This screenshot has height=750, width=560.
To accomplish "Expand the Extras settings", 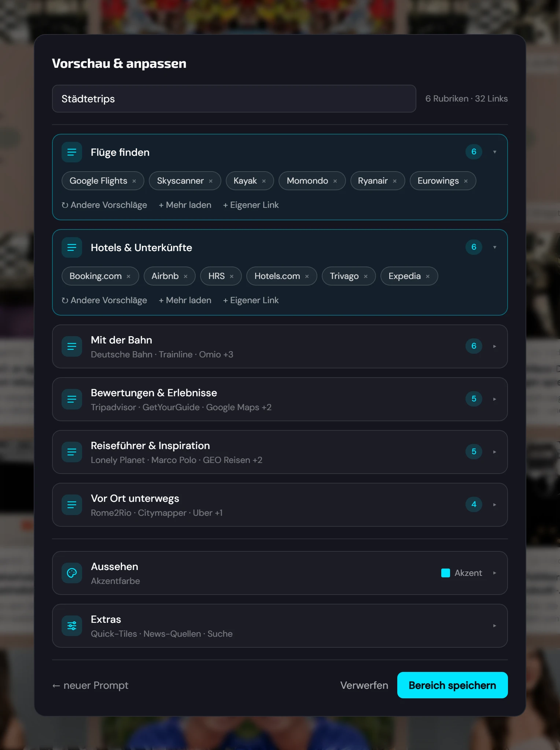I will (x=495, y=626).
